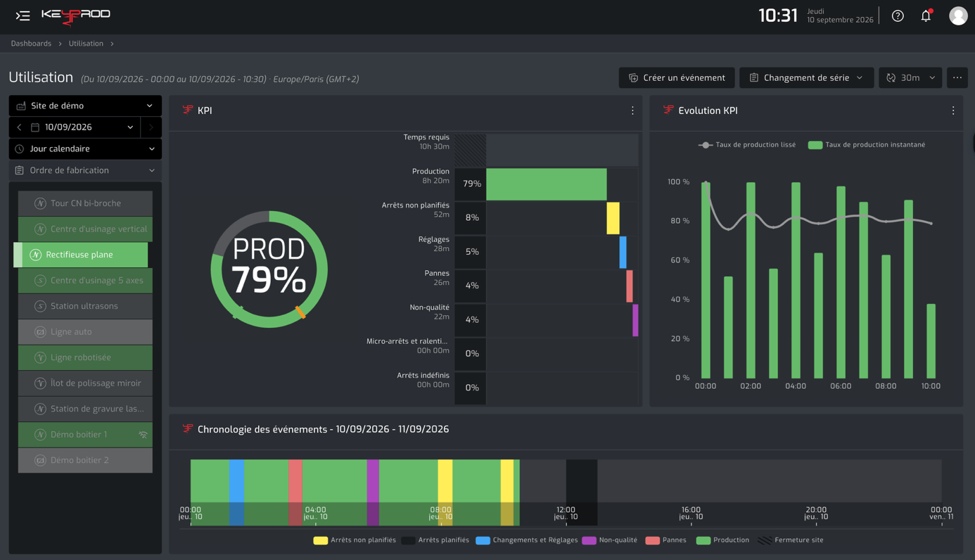
Task: Select Démo boitier 1 machine
Action: tap(85, 435)
